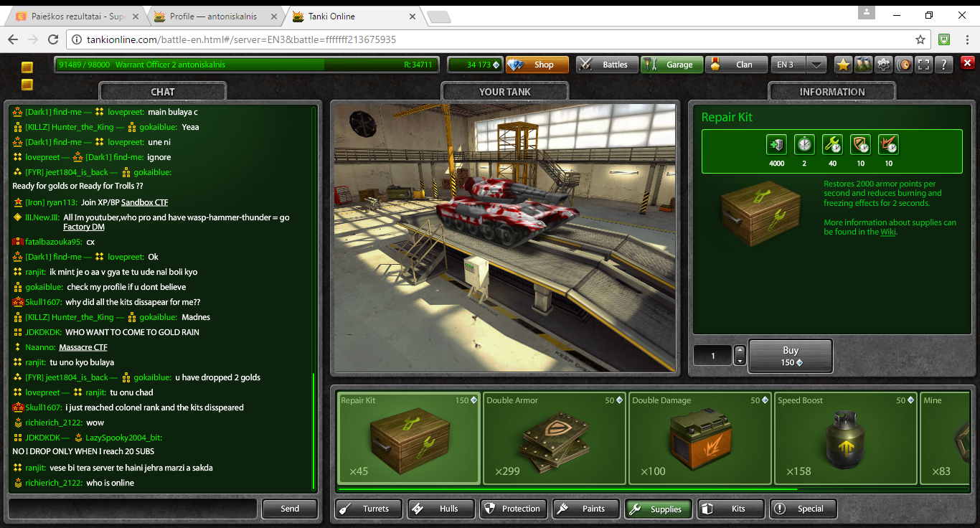Image resolution: width=980 pixels, height=528 pixels.
Task: Select the Mine supply card
Action: tap(946, 438)
